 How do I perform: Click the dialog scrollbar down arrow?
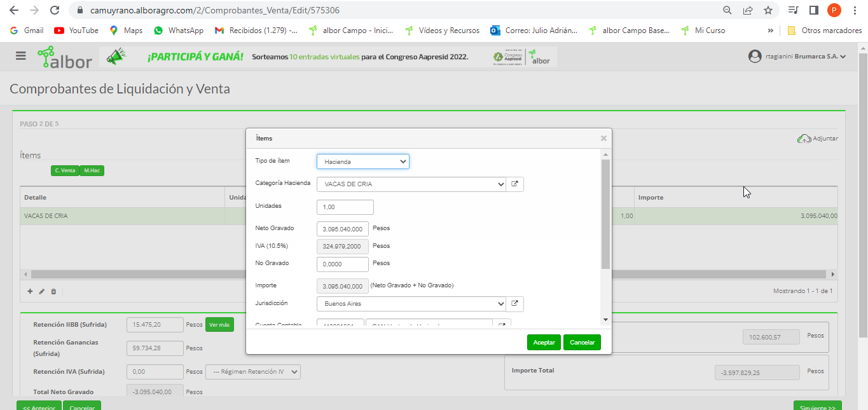pos(605,320)
